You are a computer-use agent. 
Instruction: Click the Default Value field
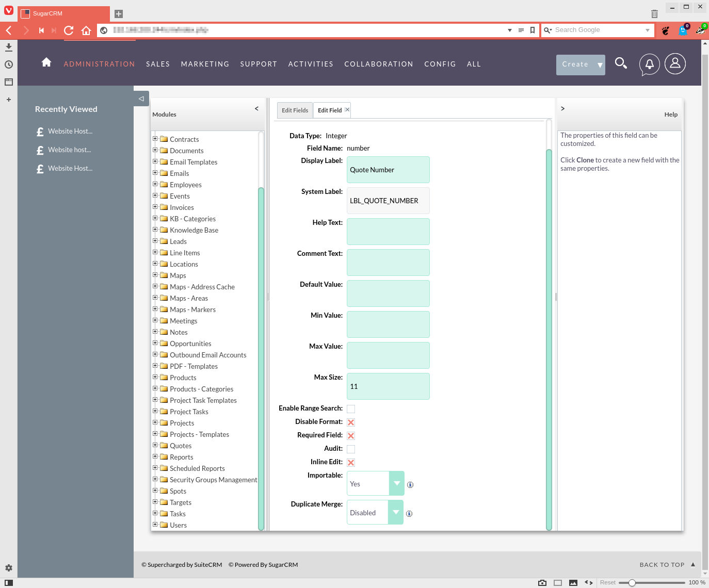point(388,293)
